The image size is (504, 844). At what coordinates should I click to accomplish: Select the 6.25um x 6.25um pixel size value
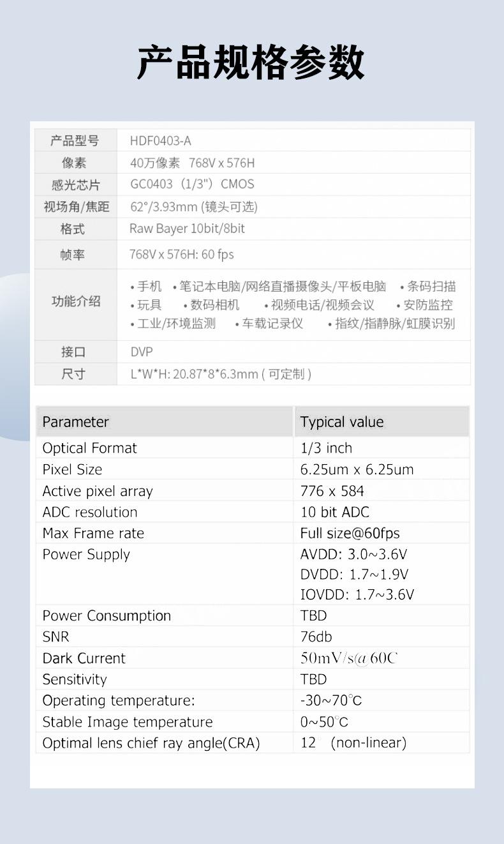pyautogui.click(x=357, y=470)
